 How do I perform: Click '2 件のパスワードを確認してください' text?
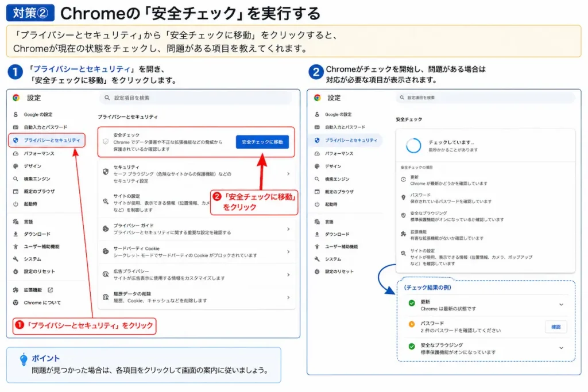coord(461,331)
